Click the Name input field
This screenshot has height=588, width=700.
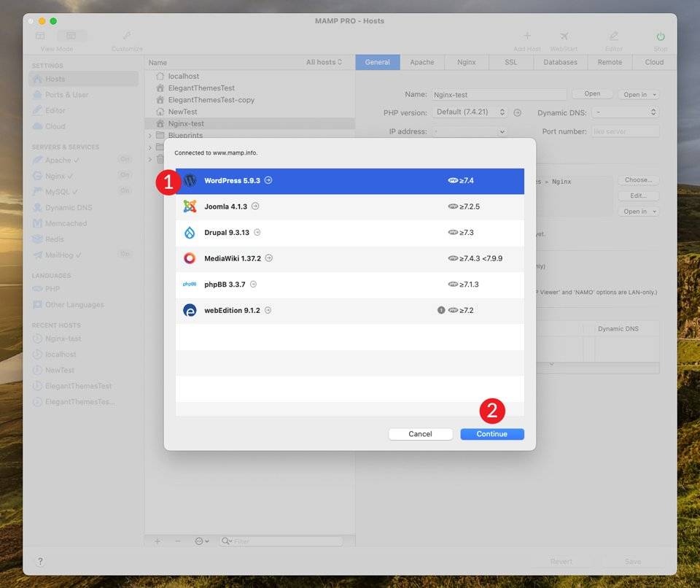[498, 95]
